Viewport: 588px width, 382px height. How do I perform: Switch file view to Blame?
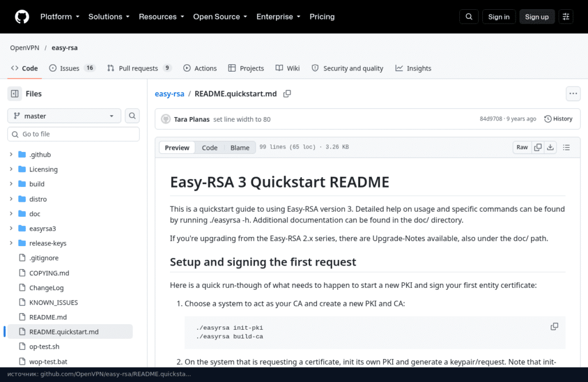[239, 147]
